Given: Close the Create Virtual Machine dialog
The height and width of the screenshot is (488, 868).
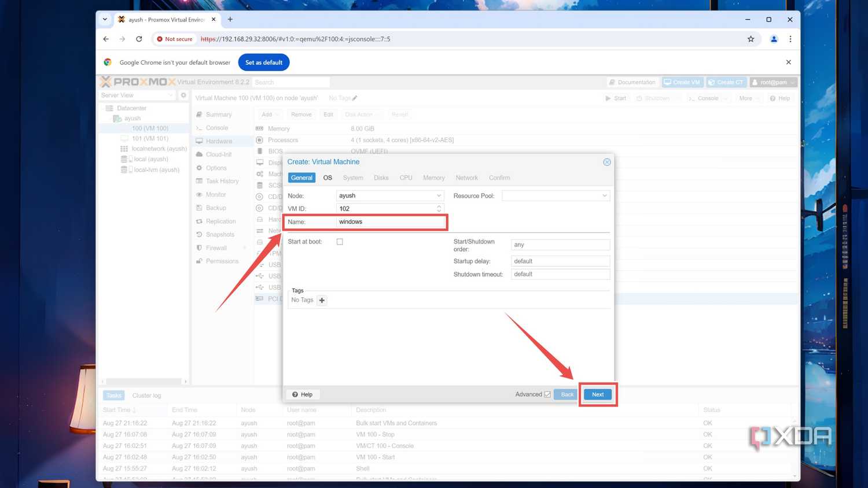Looking at the screenshot, I should [607, 162].
